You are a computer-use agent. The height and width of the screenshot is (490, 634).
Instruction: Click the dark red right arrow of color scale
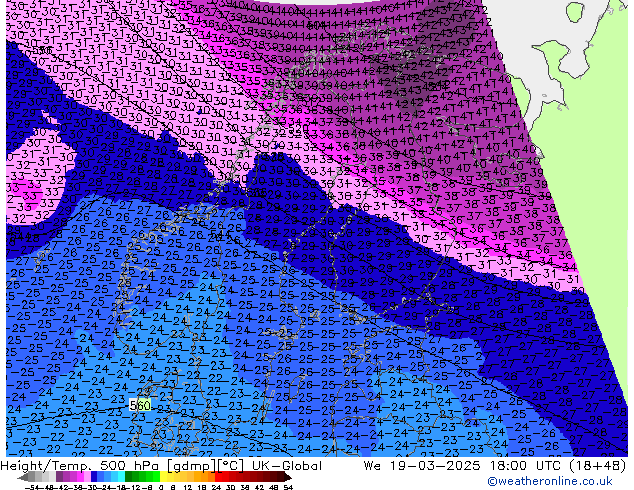[x=287, y=478]
